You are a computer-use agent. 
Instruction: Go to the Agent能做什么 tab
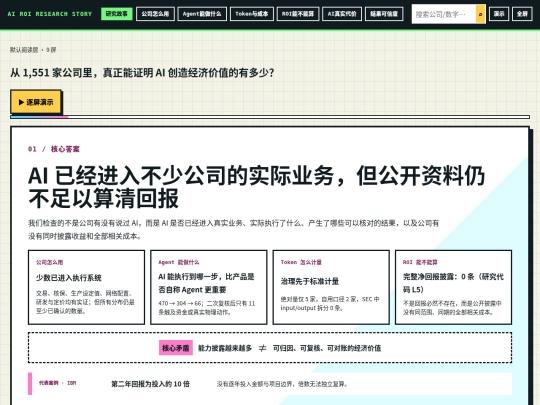click(202, 14)
